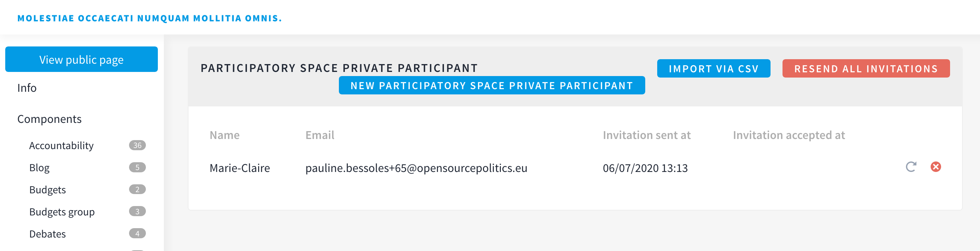Click the Name column header
This screenshot has width=980, height=251.
(x=224, y=135)
